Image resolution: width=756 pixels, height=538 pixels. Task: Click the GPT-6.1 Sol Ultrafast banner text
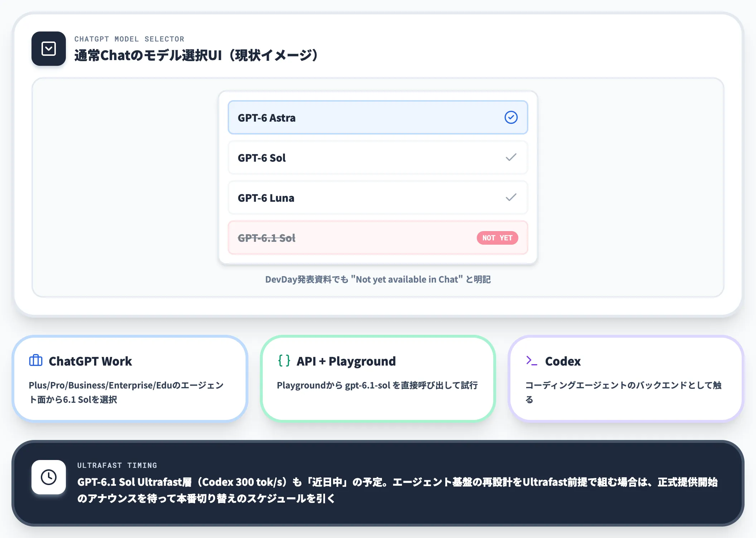click(x=397, y=490)
